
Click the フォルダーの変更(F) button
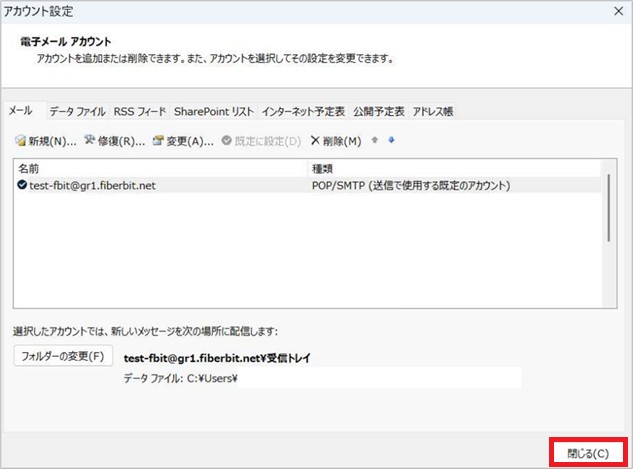pos(63,356)
